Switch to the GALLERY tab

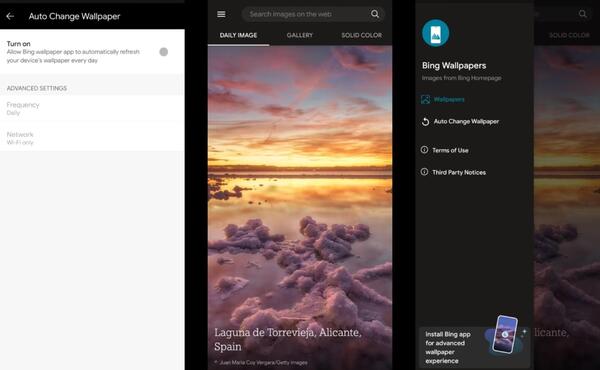pos(300,35)
